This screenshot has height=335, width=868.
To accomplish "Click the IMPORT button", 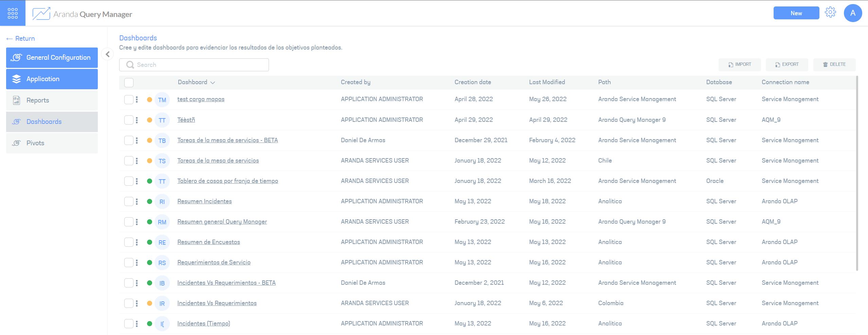I will (x=740, y=64).
